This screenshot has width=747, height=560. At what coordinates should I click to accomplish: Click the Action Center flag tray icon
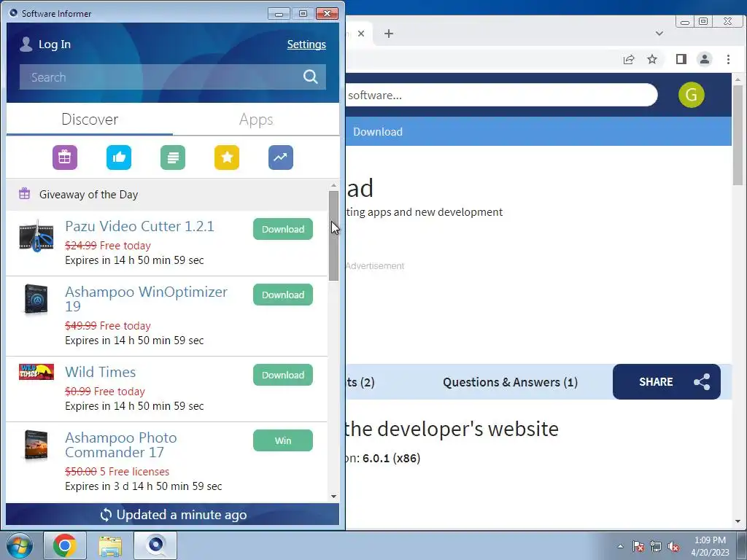coord(638,546)
